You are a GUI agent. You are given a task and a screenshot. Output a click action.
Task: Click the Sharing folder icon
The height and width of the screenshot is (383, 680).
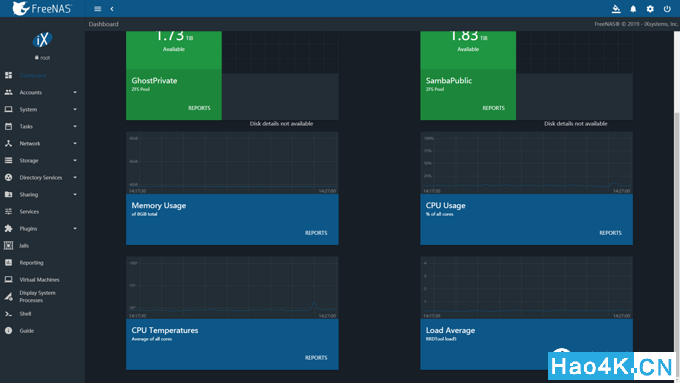coord(8,194)
